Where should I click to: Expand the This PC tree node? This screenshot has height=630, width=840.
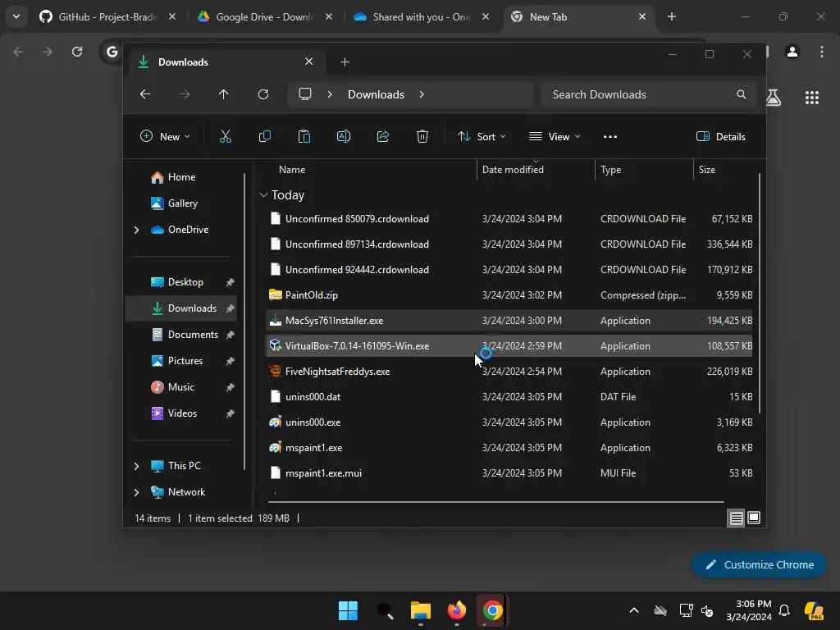[137, 466]
